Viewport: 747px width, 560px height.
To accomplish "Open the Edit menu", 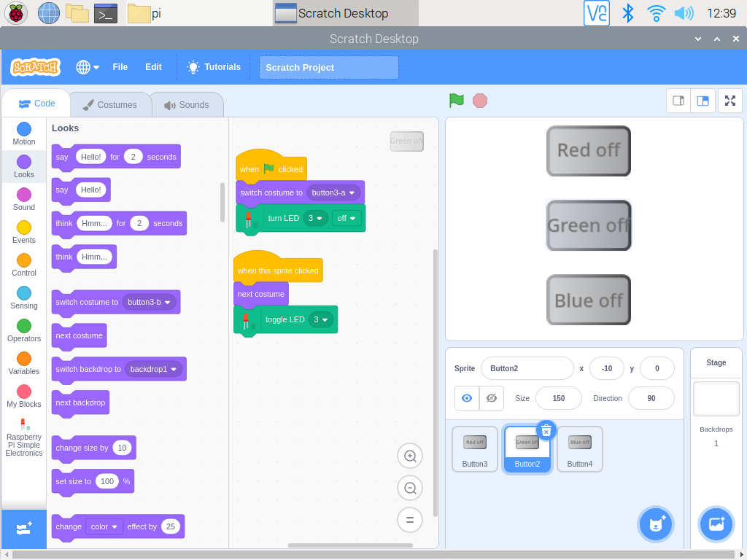I will click(153, 67).
